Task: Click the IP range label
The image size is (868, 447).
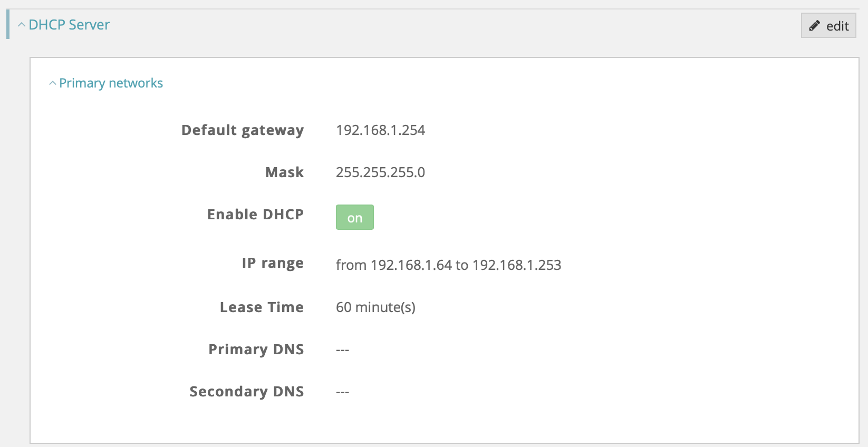Action: [273, 263]
